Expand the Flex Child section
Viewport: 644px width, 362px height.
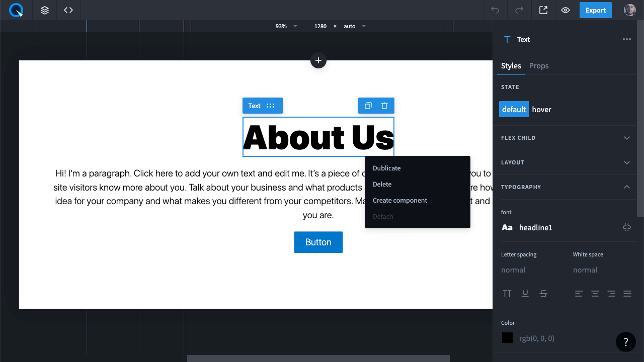click(x=626, y=138)
